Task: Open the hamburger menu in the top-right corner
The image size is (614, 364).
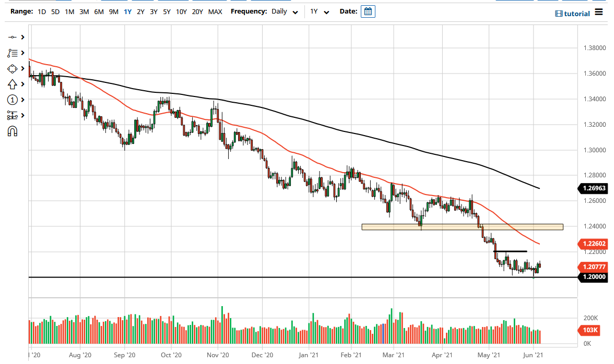Action: tap(598, 13)
